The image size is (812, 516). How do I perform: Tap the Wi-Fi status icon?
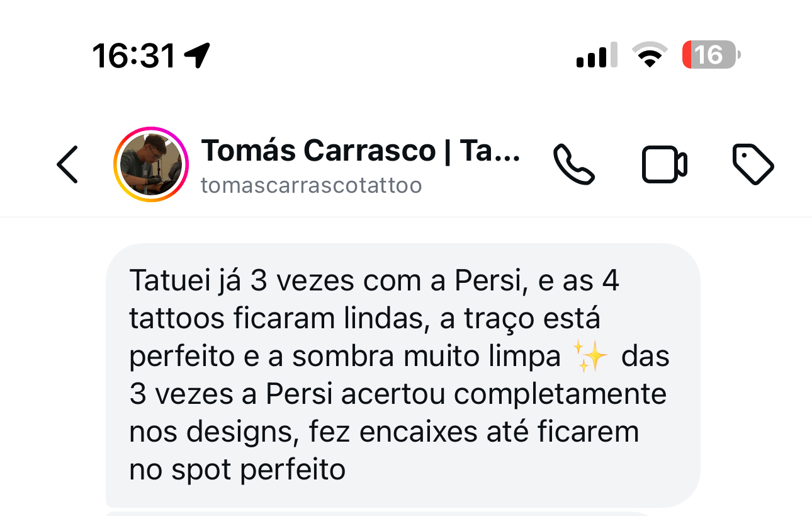click(651, 55)
